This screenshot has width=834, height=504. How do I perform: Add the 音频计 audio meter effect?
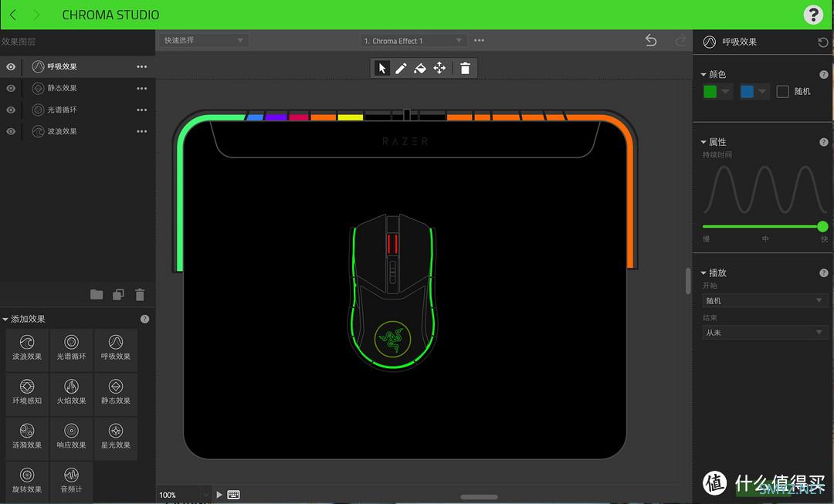tap(71, 481)
